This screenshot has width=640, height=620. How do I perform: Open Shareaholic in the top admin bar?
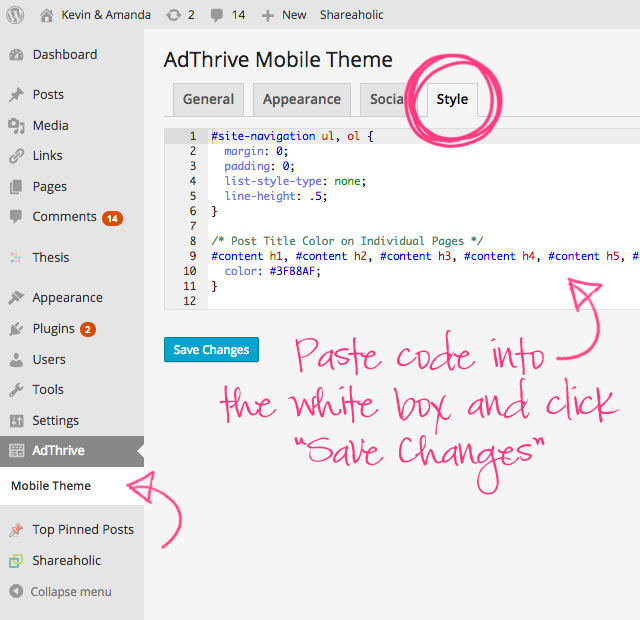(x=351, y=15)
